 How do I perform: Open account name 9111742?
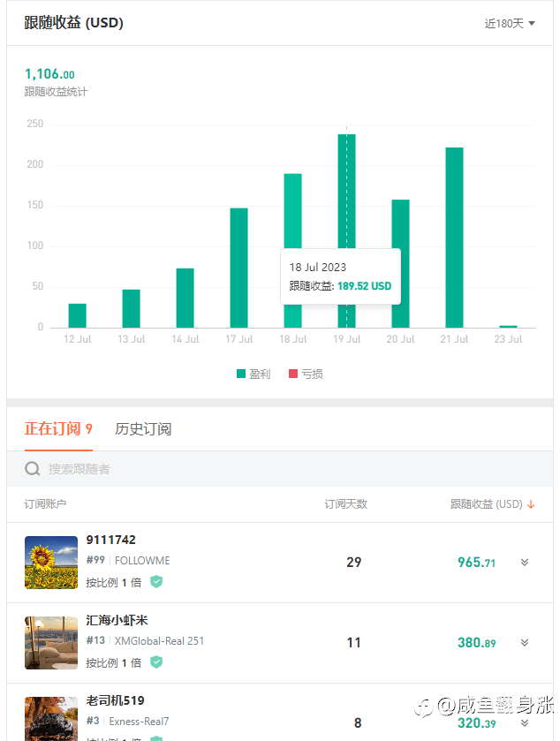(111, 540)
